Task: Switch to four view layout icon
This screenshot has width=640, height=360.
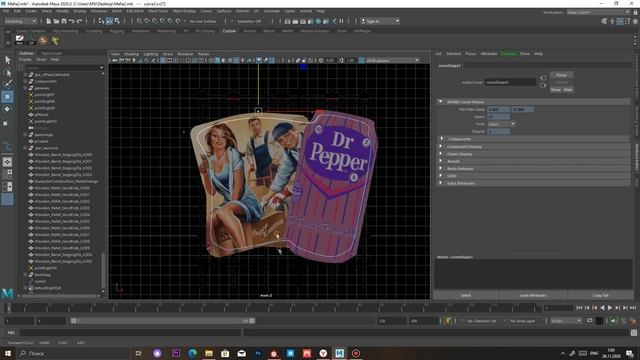Action: pyautogui.click(x=7, y=174)
